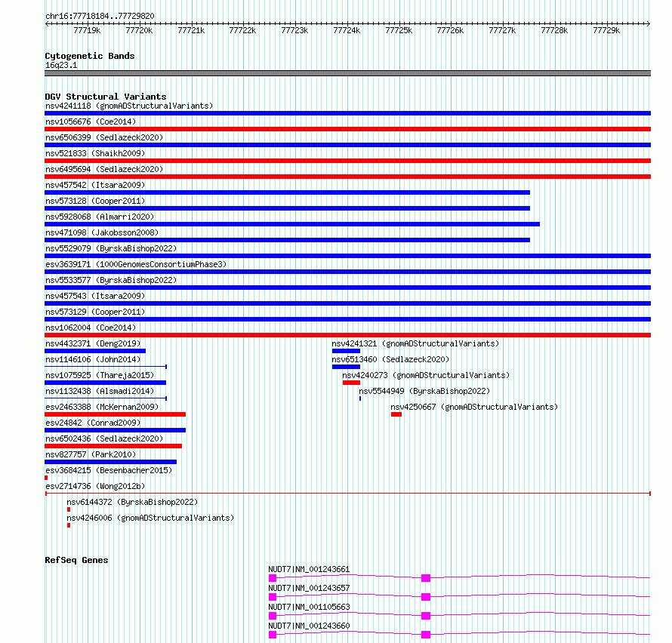Click the red bar under nsv4240273
Viewport: 672px width, 643px height.
click(x=351, y=383)
